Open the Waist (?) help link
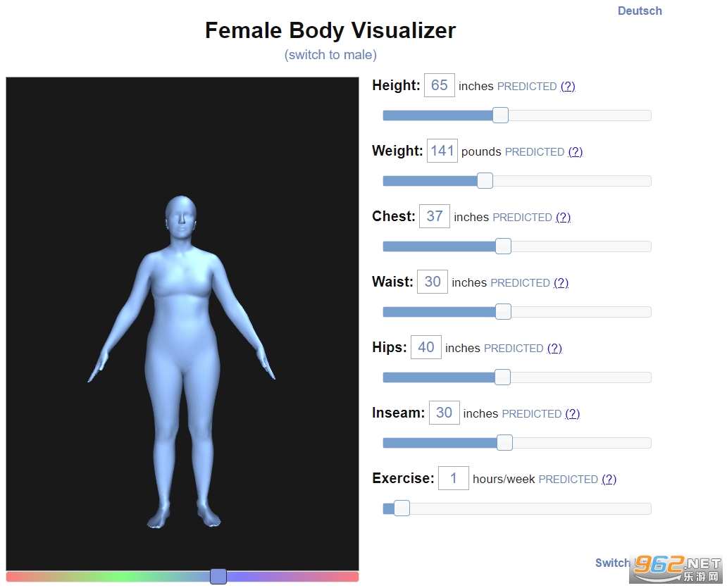The height and width of the screenshot is (588, 727). coord(561,282)
